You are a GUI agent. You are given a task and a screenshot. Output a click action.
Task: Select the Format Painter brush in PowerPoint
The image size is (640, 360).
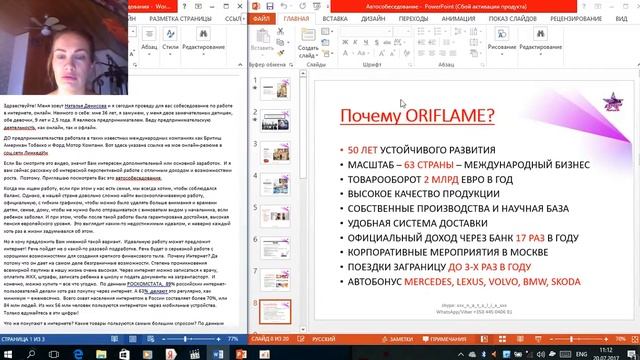(x=280, y=53)
